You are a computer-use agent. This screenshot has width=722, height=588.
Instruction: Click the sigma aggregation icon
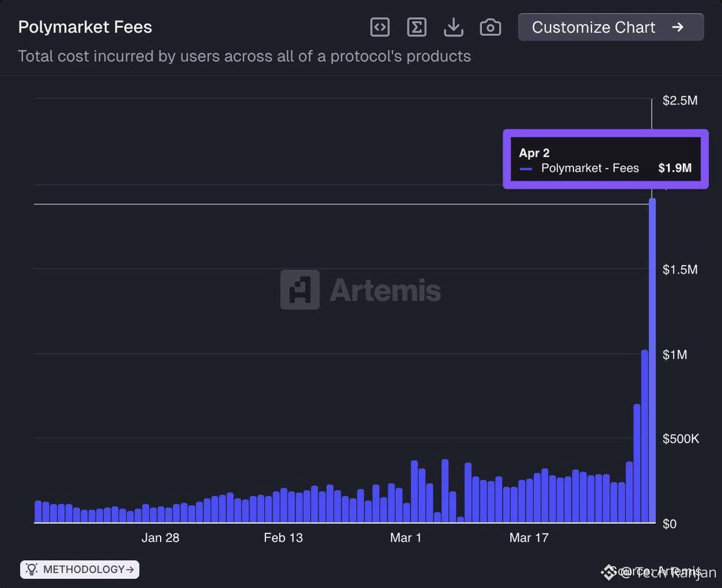click(416, 27)
